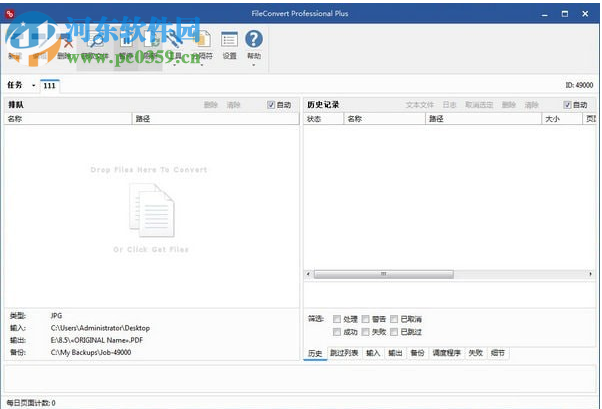Image resolution: width=602 pixels, height=409 pixels.
Task: Switch to the Output (输出) tab
Action: coord(395,353)
